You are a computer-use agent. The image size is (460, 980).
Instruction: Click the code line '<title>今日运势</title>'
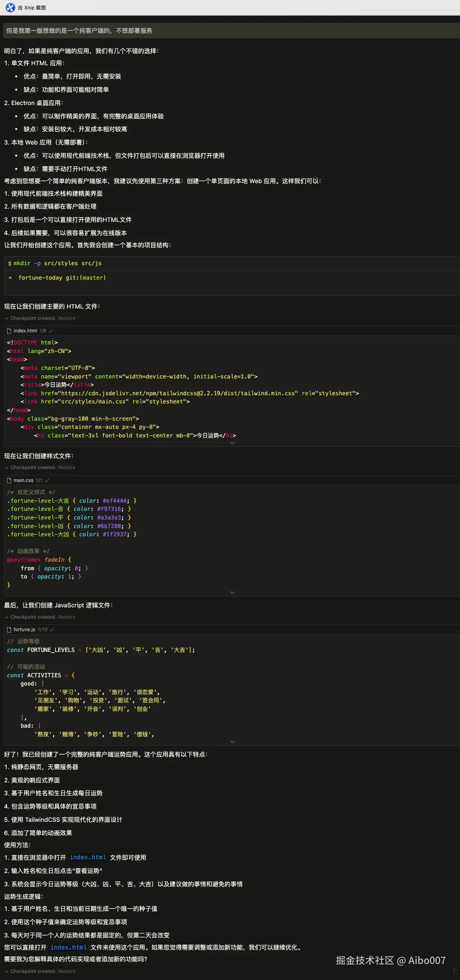(57, 385)
